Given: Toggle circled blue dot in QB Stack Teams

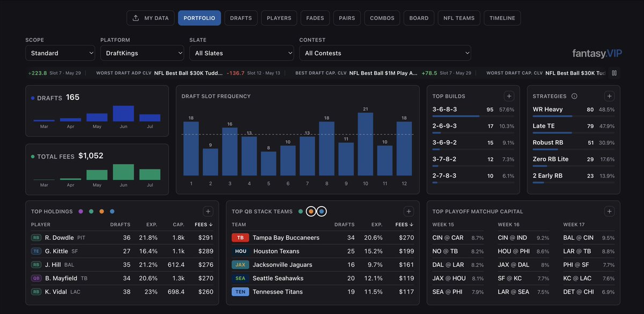Looking at the screenshot, I should 321,211.
